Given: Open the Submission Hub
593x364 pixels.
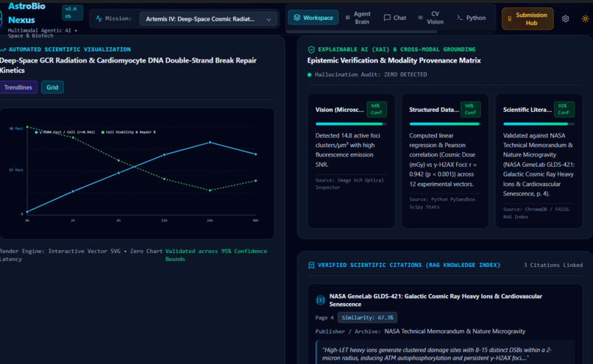Looking at the screenshot, I should coord(528,19).
